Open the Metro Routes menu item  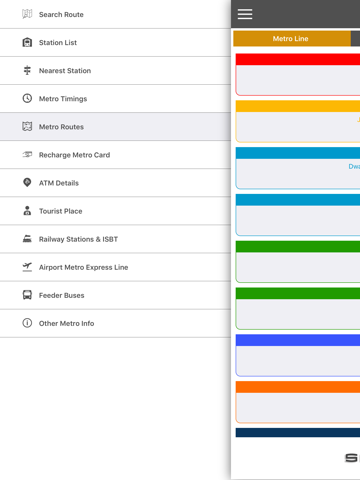[115, 127]
